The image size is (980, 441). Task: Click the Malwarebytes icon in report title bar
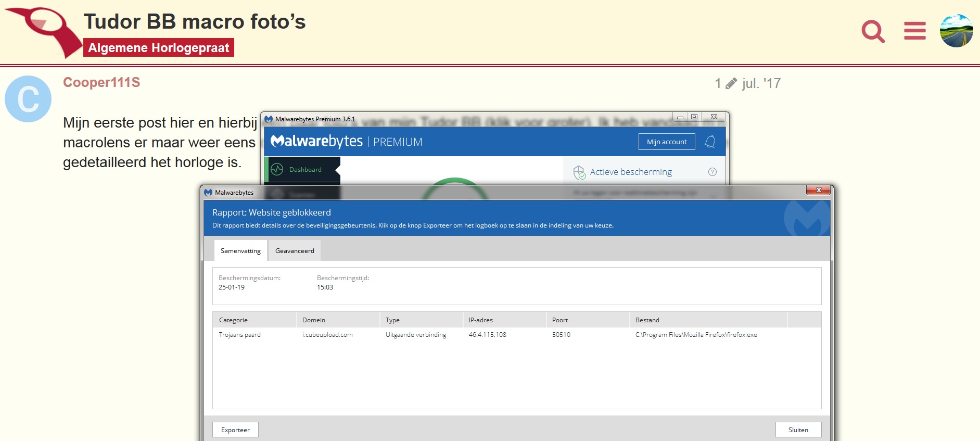(x=208, y=193)
